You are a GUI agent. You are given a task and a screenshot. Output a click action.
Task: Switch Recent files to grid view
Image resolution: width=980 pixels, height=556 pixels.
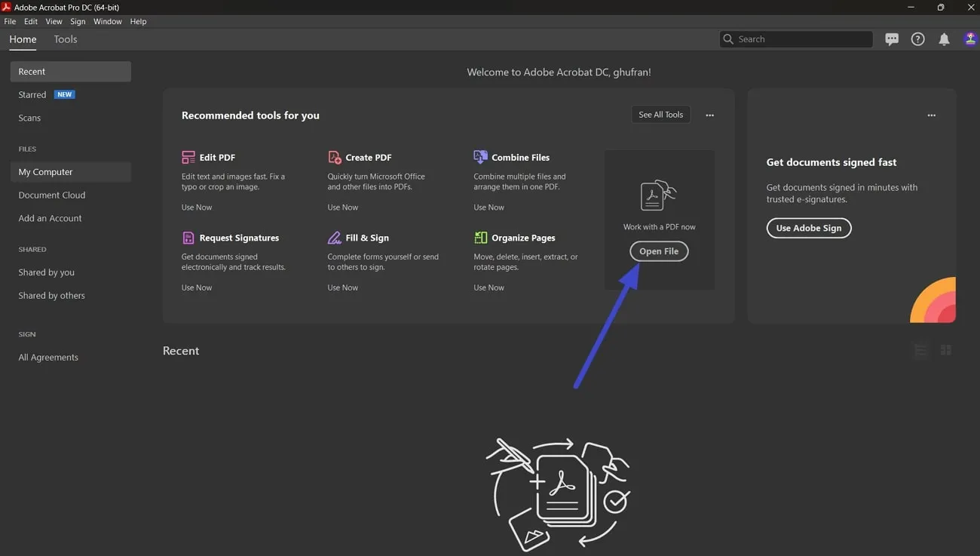click(946, 350)
